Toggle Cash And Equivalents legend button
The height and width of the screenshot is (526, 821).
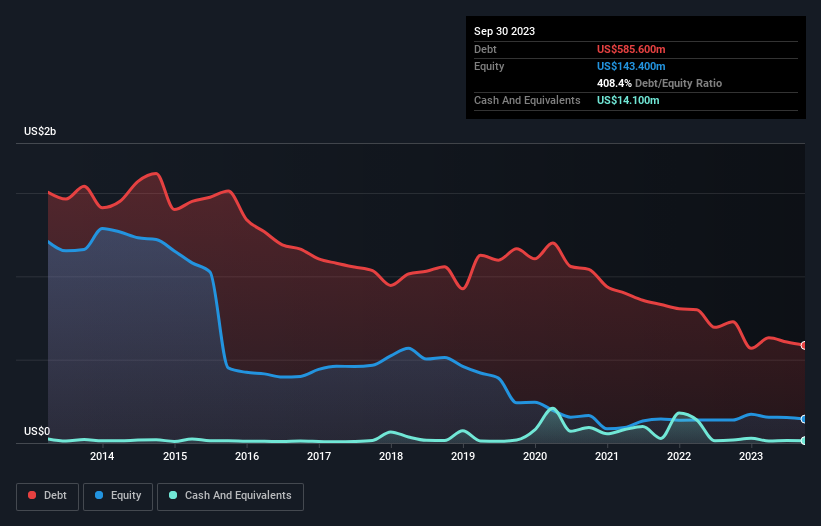tap(230, 496)
